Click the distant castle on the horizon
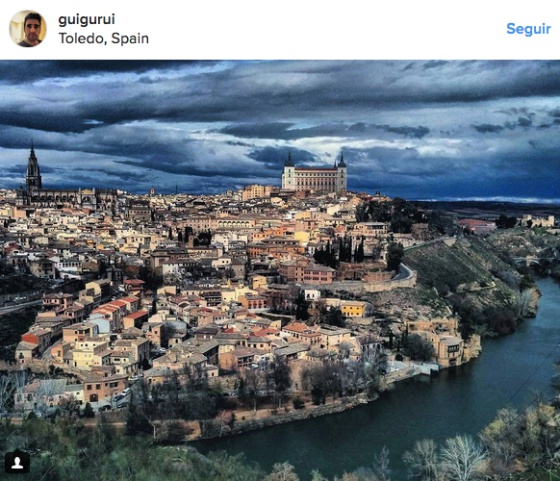 (x=538, y=221)
